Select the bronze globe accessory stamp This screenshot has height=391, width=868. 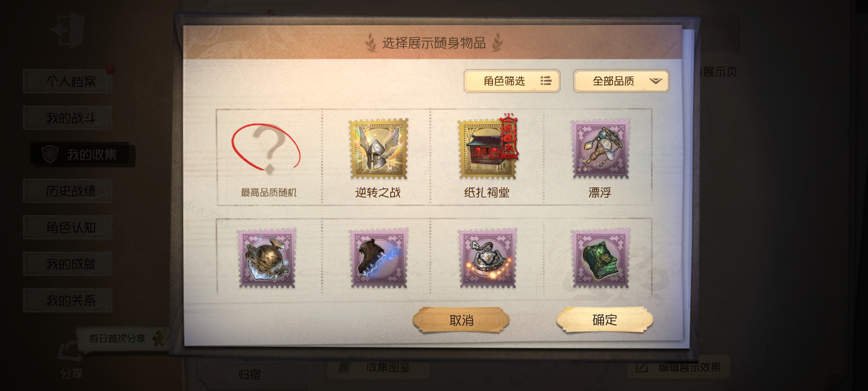tap(267, 258)
